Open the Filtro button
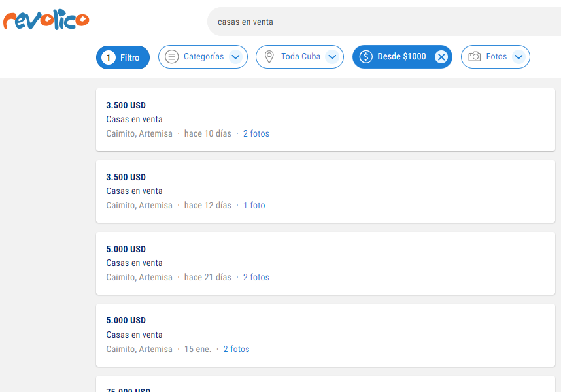561x392 pixels. point(123,57)
